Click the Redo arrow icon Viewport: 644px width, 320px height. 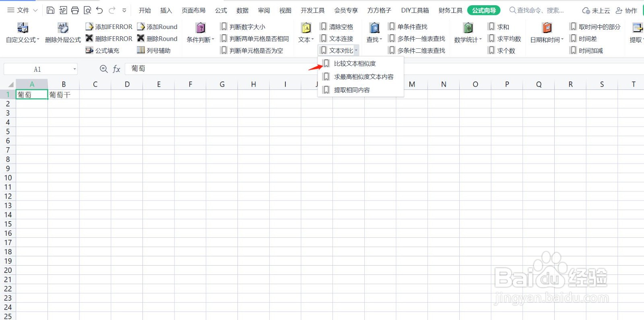pyautogui.click(x=112, y=10)
